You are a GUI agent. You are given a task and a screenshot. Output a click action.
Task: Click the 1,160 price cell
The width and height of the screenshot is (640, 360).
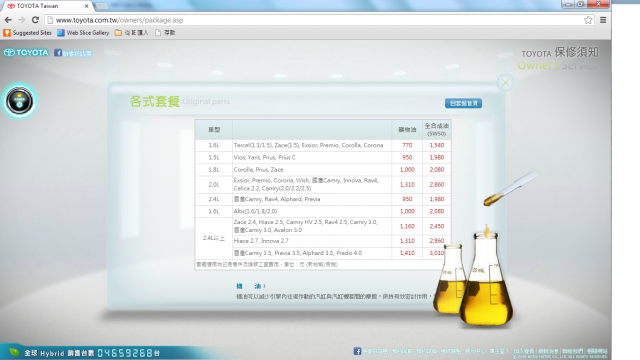(407, 226)
